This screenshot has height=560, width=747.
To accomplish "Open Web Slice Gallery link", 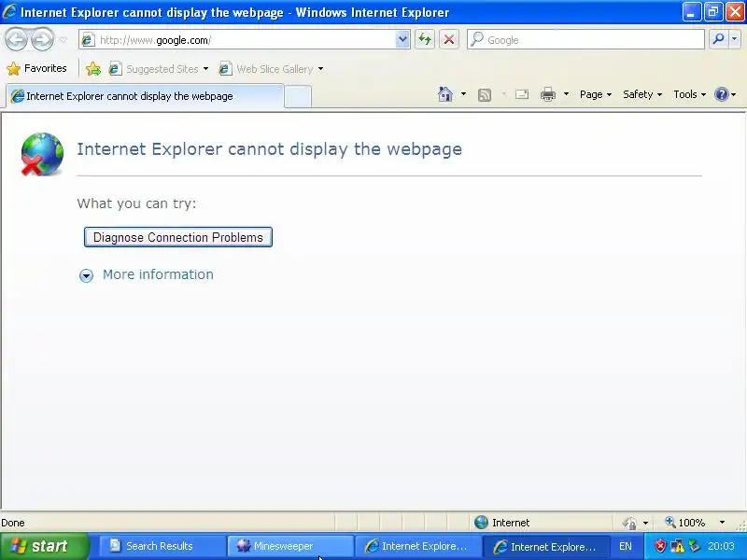I will [x=266, y=69].
